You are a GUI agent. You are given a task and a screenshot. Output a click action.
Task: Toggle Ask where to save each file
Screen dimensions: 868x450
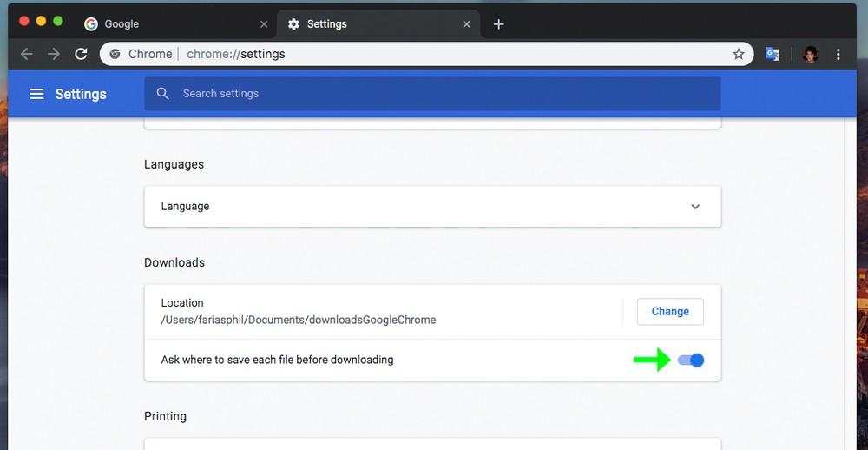(x=691, y=360)
